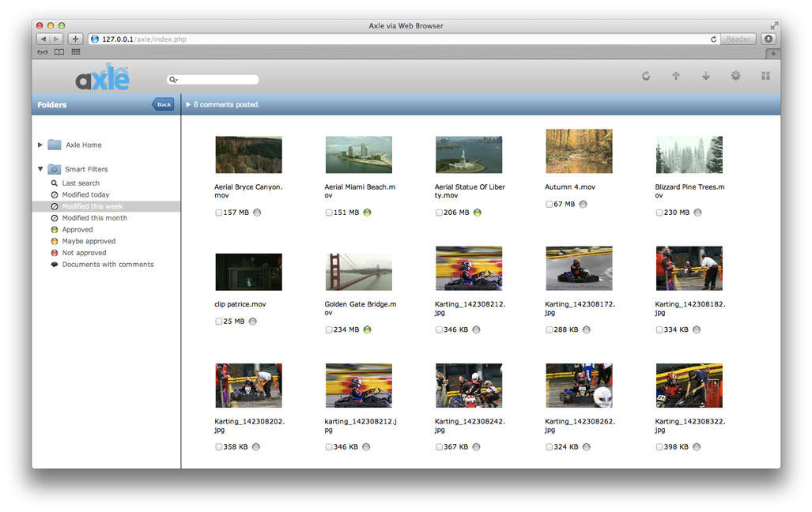The height and width of the screenshot is (512, 812).
Task: Click the Reader button in address bar
Action: coord(738,39)
